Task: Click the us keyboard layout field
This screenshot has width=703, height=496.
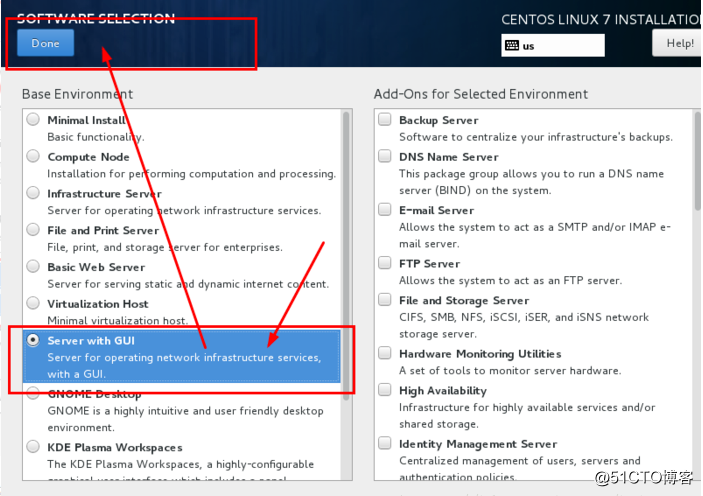Action: click(552, 45)
